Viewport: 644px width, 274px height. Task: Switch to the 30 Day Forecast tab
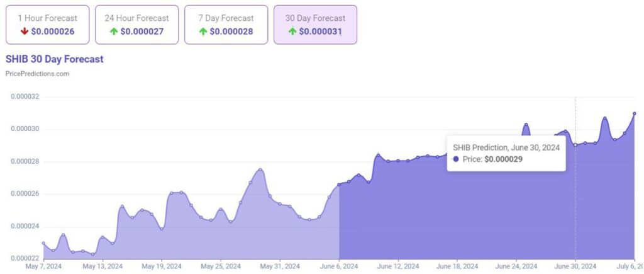pos(316,25)
